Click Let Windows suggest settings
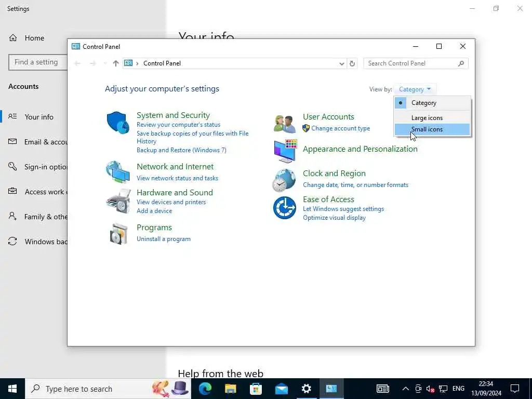The height and width of the screenshot is (399, 532). coord(343,209)
